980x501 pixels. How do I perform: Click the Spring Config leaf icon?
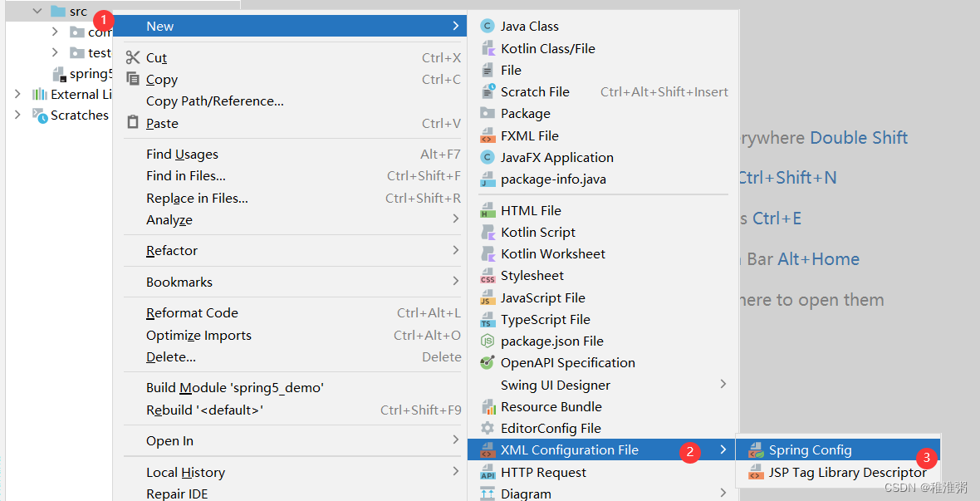point(757,449)
